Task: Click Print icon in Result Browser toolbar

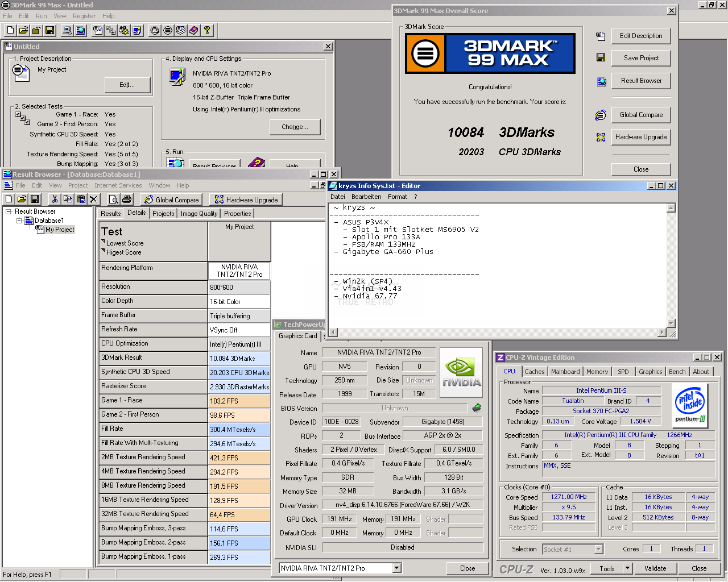Action: coord(127,199)
